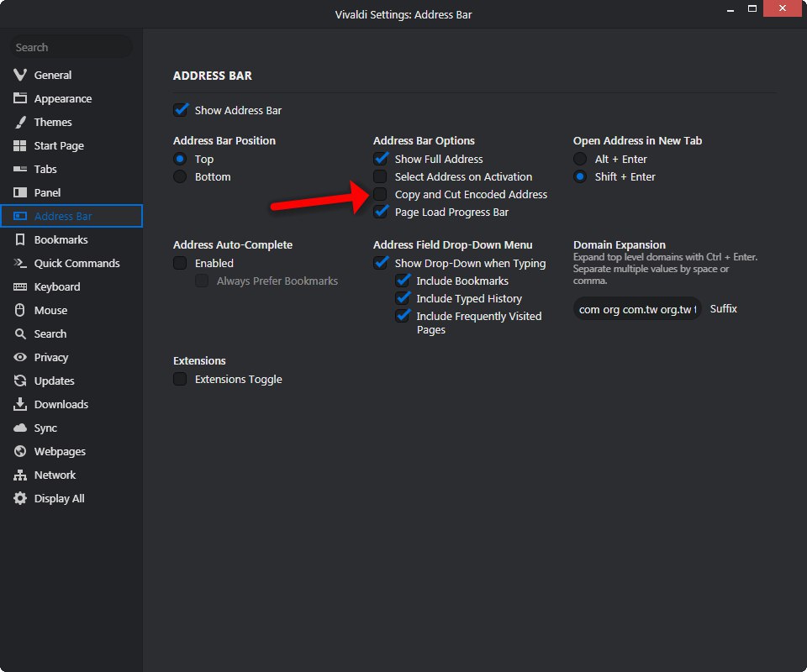Uncheck Show Full Address option

(x=381, y=159)
